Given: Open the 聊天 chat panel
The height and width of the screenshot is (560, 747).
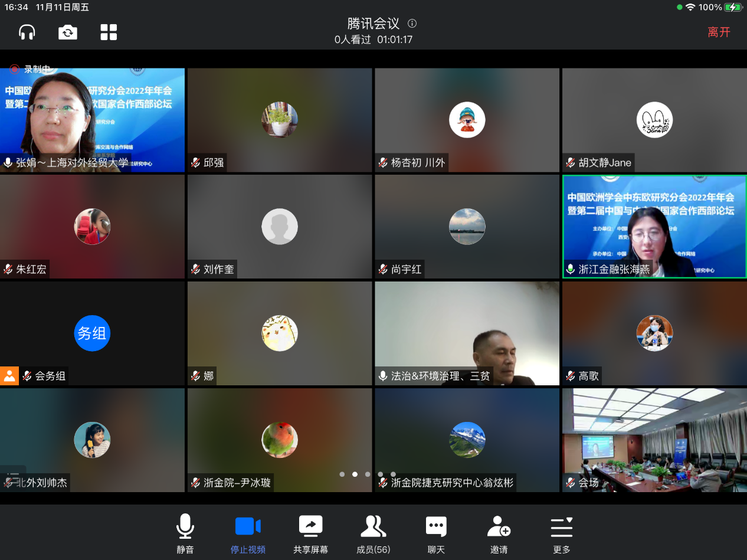Looking at the screenshot, I should point(436,533).
